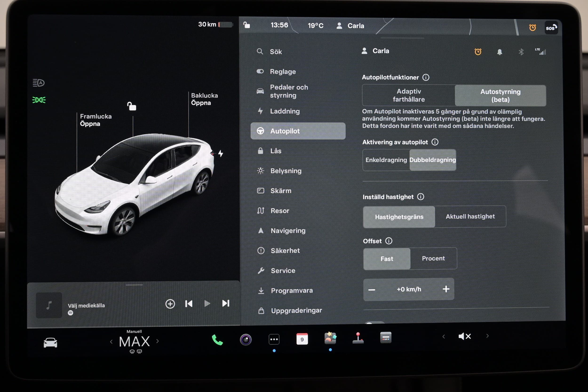Open notifications bell icon
The height and width of the screenshot is (392, 588).
point(500,52)
